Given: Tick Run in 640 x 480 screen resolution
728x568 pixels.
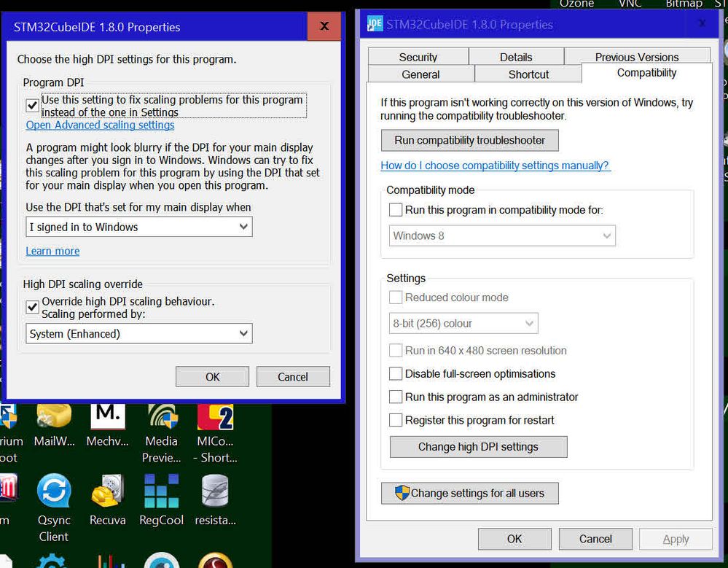Looking at the screenshot, I should click(x=396, y=350).
